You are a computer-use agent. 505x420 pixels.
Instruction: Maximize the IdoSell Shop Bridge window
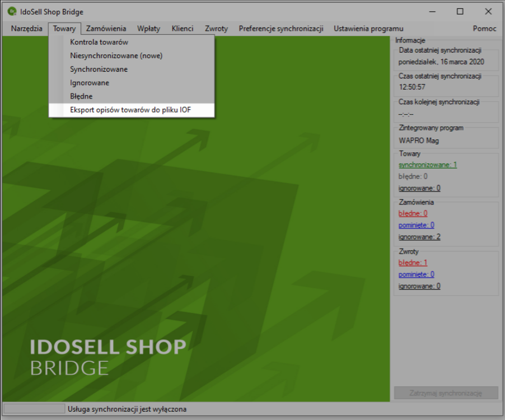tap(460, 12)
